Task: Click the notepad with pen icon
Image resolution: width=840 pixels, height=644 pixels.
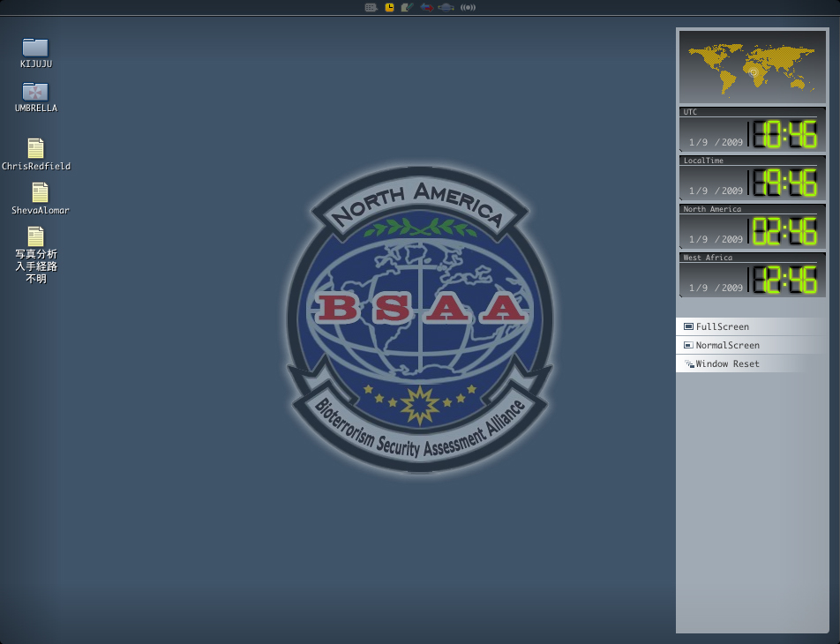Action: 407,7
